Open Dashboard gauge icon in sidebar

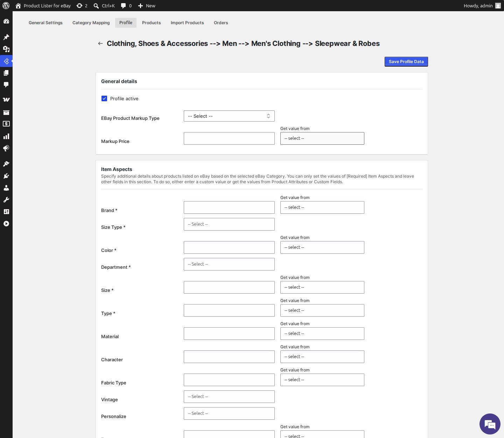click(6, 21)
